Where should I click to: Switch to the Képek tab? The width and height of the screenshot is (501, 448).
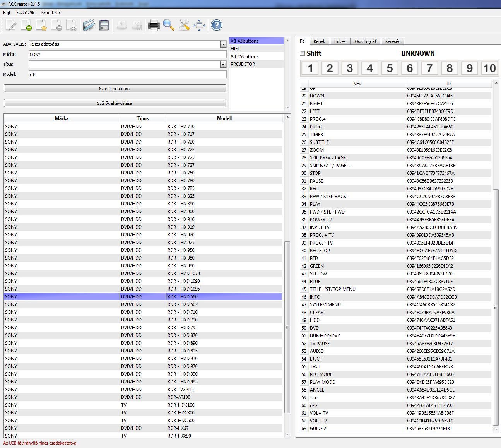tap(320, 41)
